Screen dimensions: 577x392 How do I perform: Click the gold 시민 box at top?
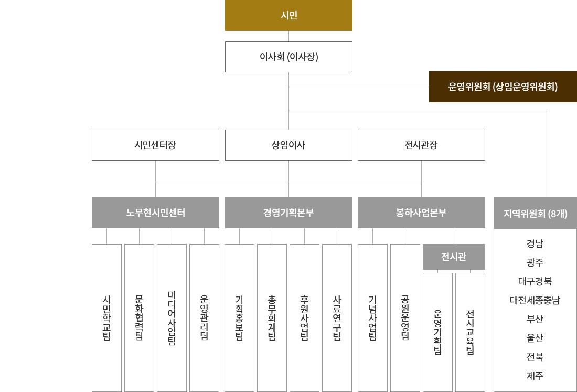point(288,15)
